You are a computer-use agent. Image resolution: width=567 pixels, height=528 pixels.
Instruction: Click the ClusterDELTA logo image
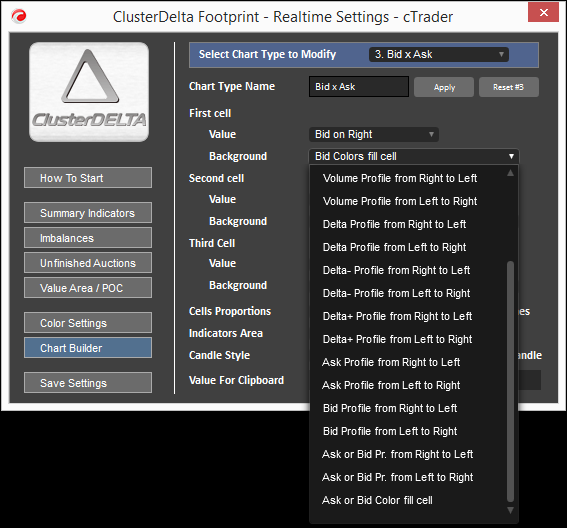click(x=89, y=92)
